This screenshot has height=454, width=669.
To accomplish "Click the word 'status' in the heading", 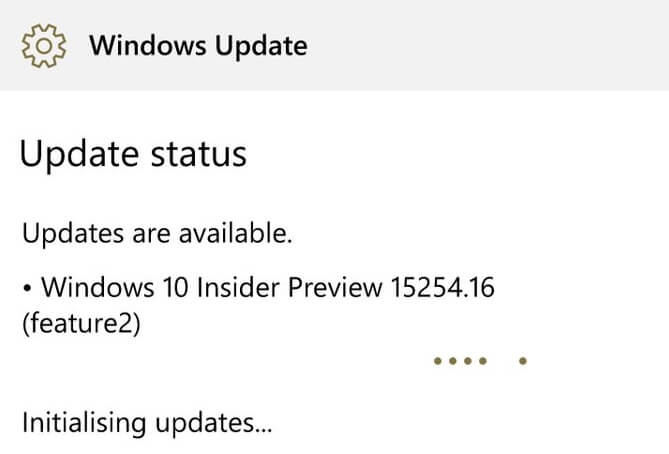I will pyautogui.click(x=199, y=154).
